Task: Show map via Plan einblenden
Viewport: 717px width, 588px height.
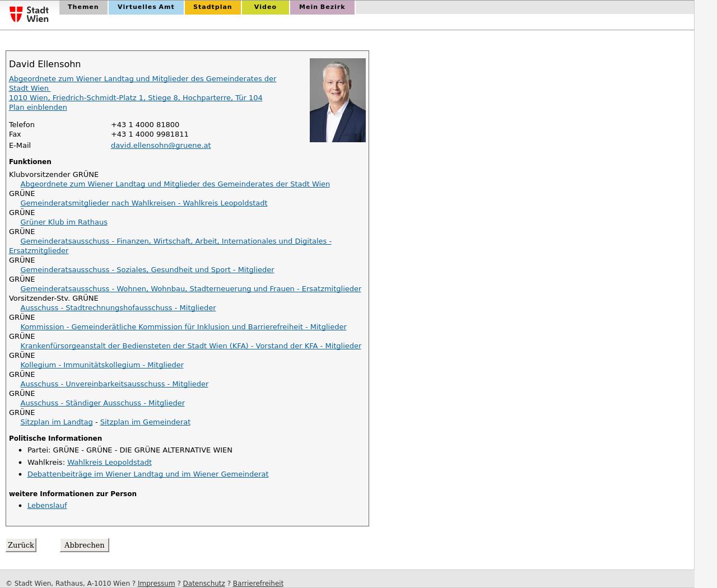Action: [x=38, y=108]
